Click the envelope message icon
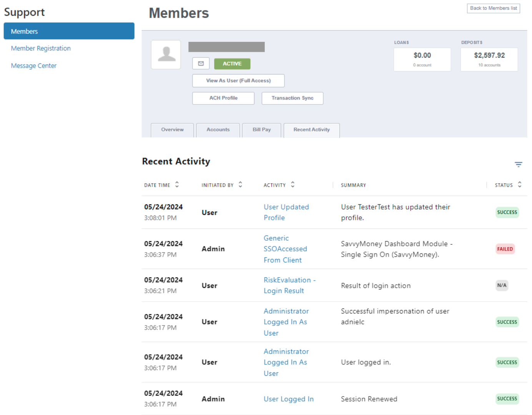 [x=201, y=63]
